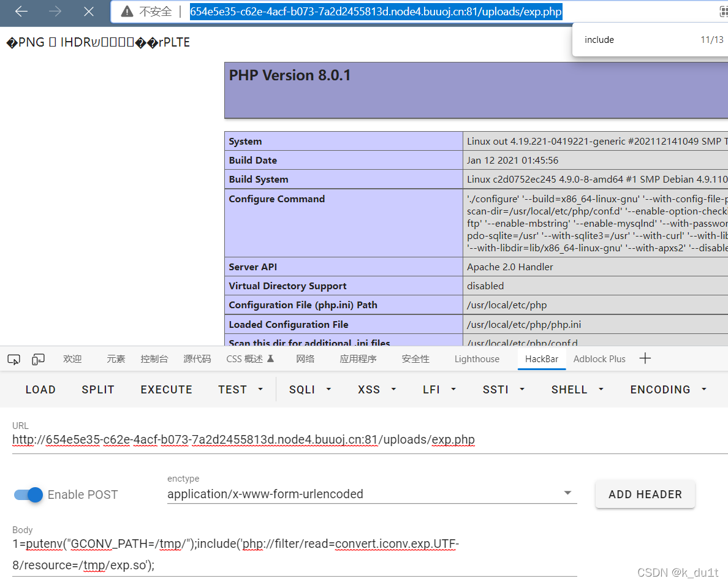
Task: Expand the TEST dropdown menu
Action: tap(240, 390)
